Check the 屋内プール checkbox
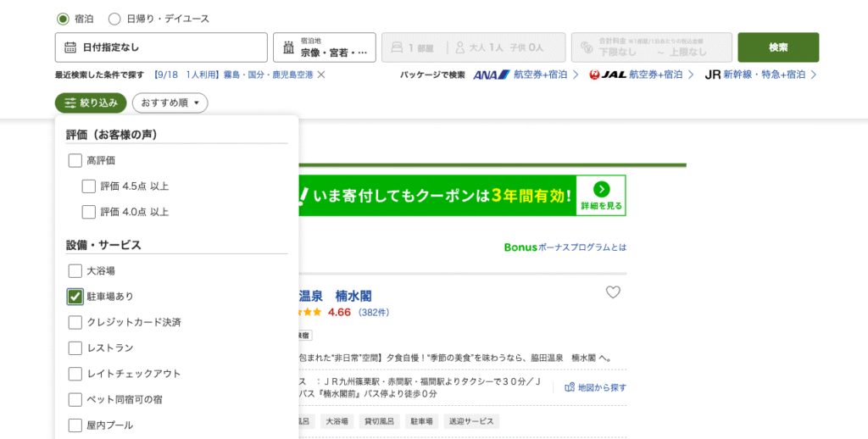868x439 pixels. [75, 425]
